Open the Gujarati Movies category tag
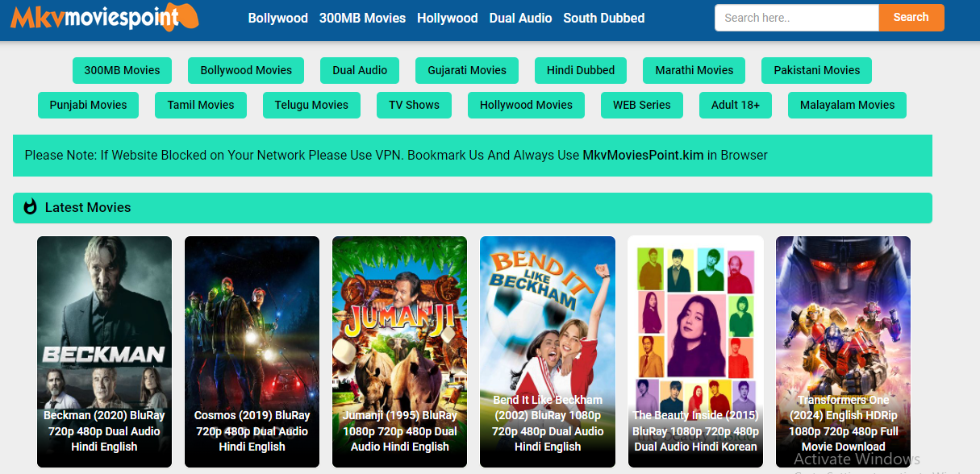Image resolution: width=980 pixels, height=474 pixels. pos(467,70)
